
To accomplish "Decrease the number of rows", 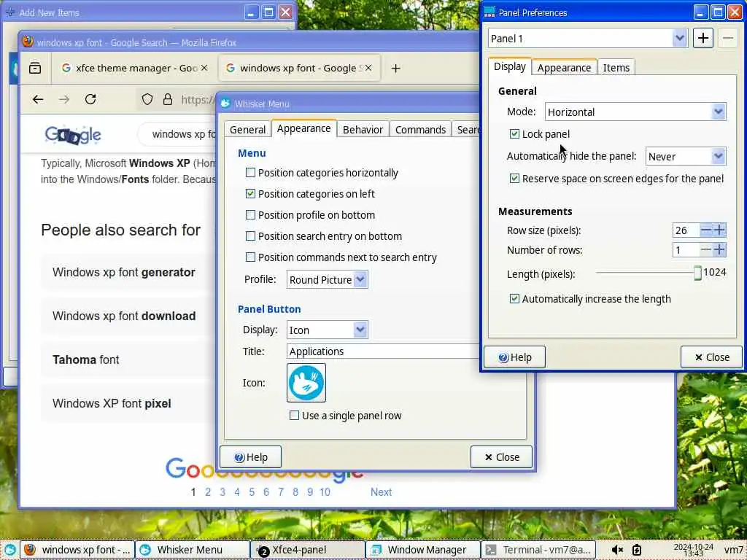I will tap(706, 250).
